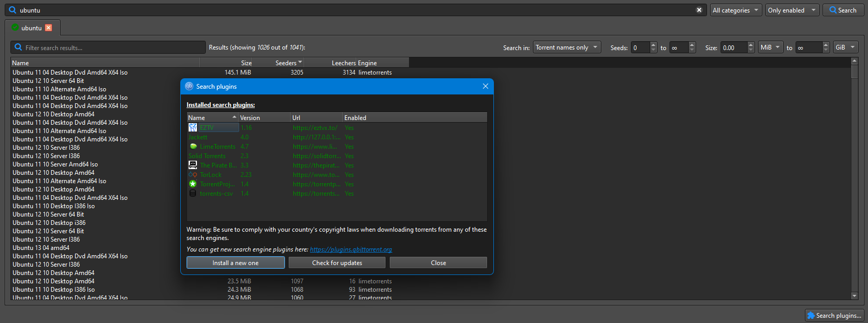Click the Yes cell for TorLock
The height and width of the screenshot is (323, 868).
click(349, 174)
